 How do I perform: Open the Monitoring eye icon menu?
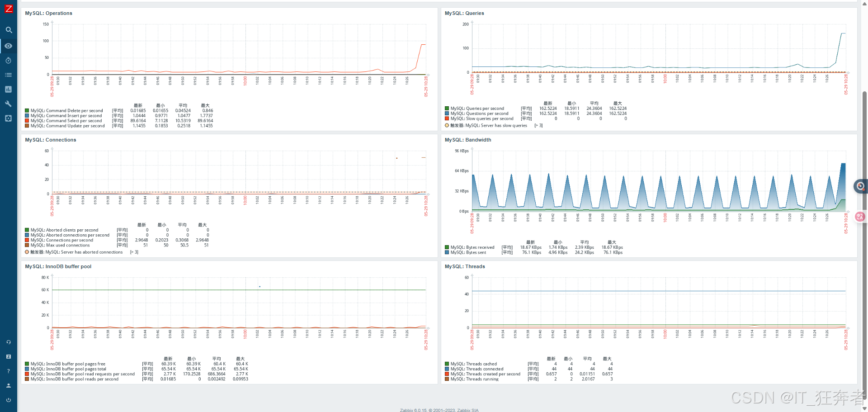click(x=9, y=46)
